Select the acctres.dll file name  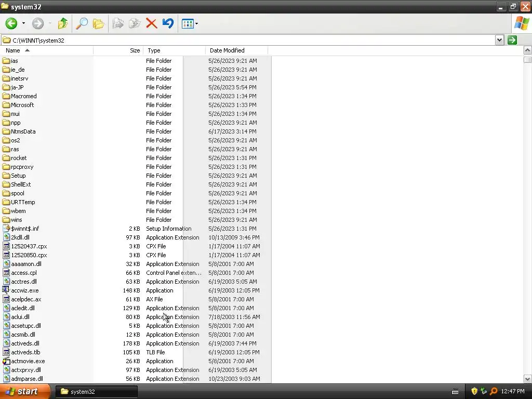click(x=24, y=281)
